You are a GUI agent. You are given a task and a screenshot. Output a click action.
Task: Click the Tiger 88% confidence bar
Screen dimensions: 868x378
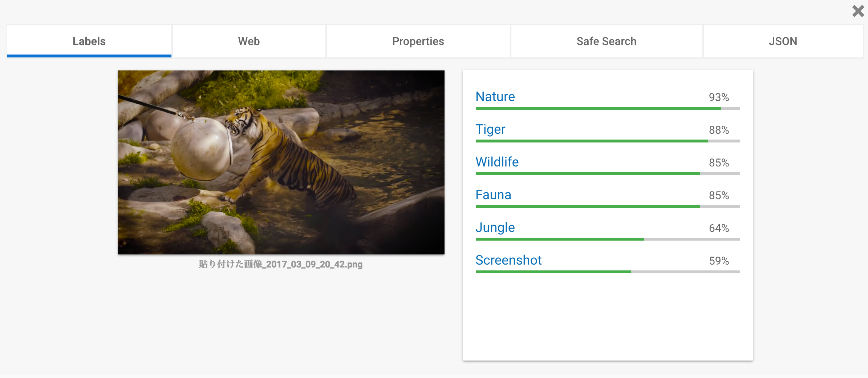[x=608, y=141]
